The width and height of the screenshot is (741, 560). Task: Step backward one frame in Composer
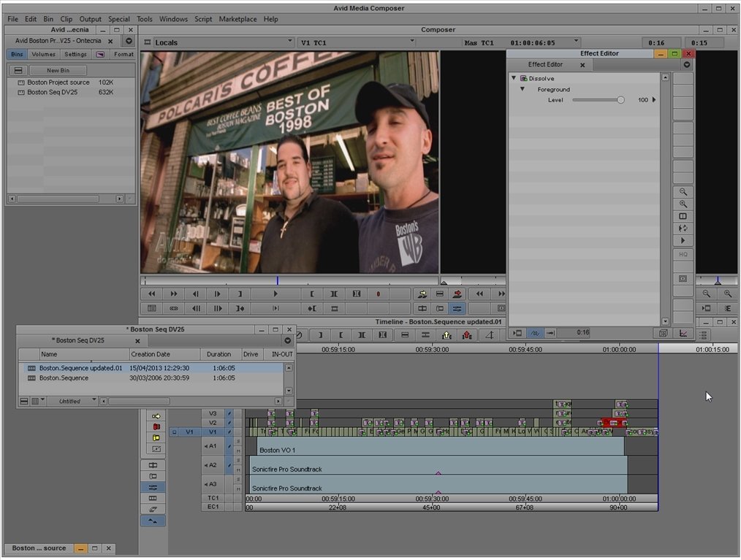pyautogui.click(x=196, y=294)
